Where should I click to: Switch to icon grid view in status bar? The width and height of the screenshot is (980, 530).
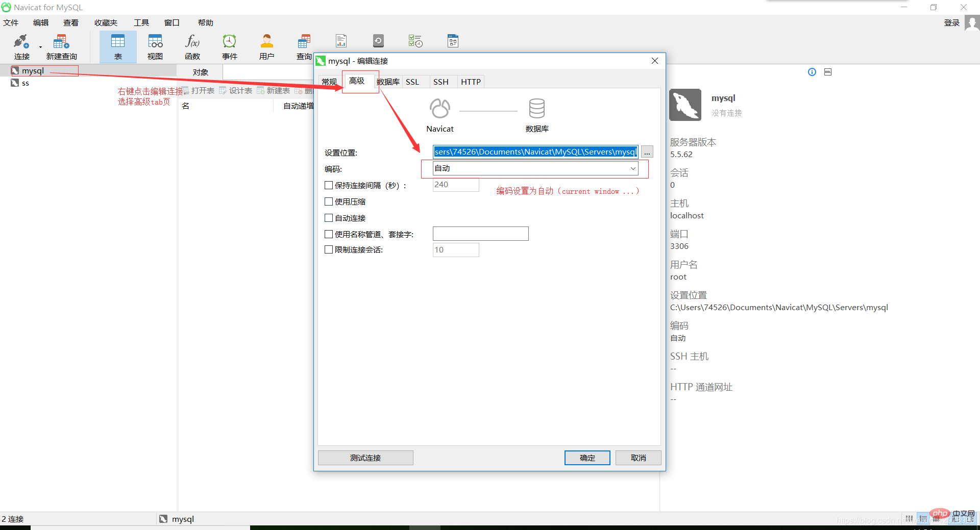tap(909, 519)
